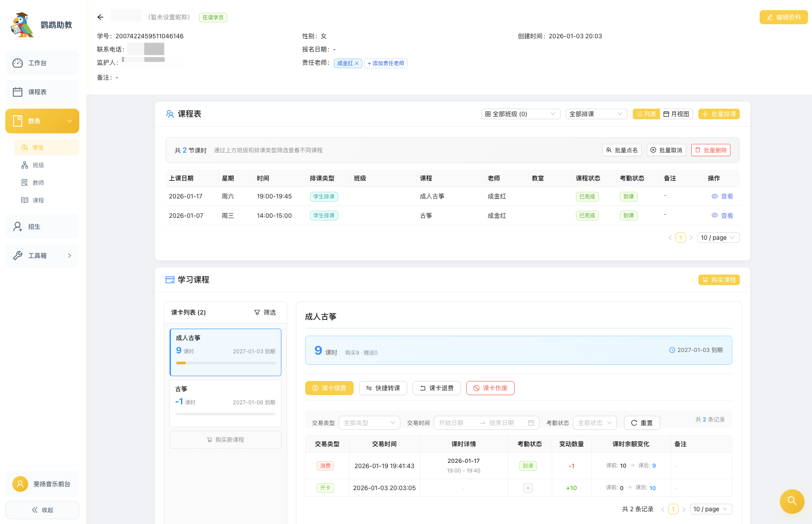The image size is (812, 524).
Task: Open 班级 in the sidebar menu
Action: [38, 165]
